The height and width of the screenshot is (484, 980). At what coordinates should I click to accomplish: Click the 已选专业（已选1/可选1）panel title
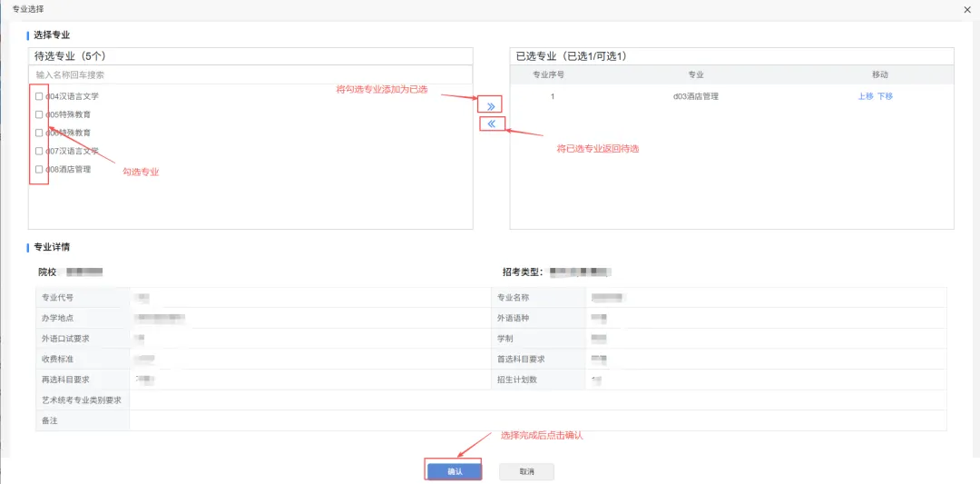572,55
